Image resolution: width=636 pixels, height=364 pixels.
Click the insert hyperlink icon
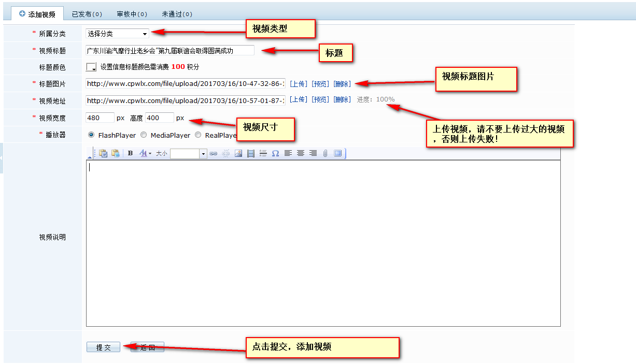(214, 153)
